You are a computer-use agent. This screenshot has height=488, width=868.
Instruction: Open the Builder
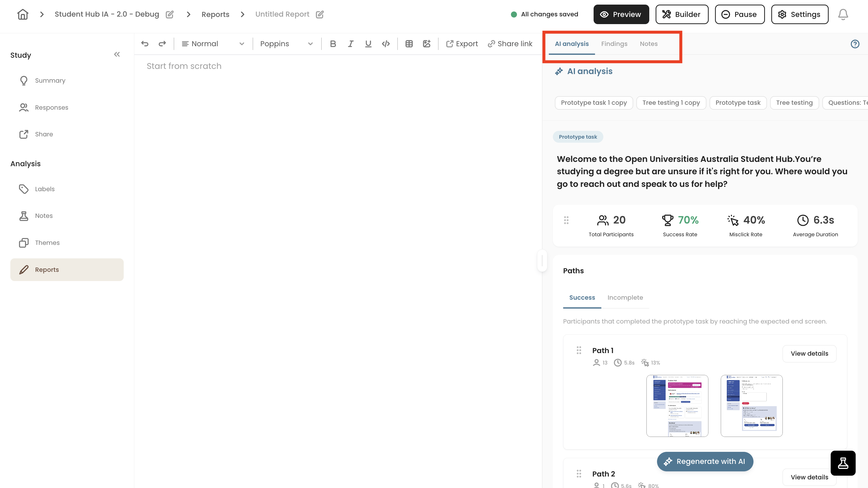click(x=682, y=14)
